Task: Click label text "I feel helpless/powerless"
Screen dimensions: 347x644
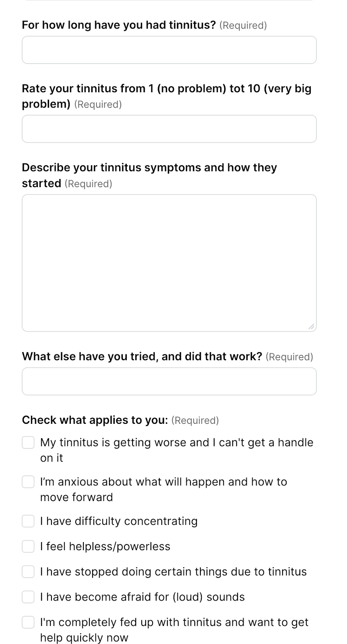Action: [105, 546]
